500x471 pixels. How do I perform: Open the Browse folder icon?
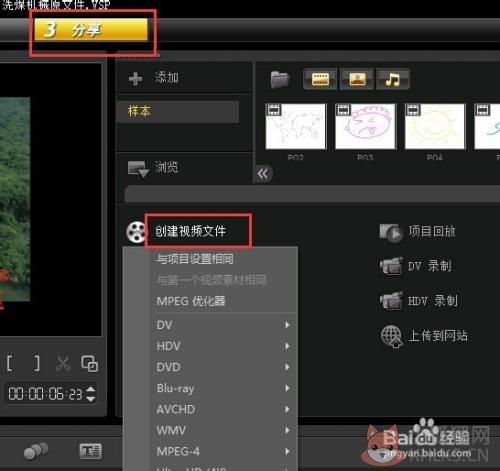click(138, 168)
